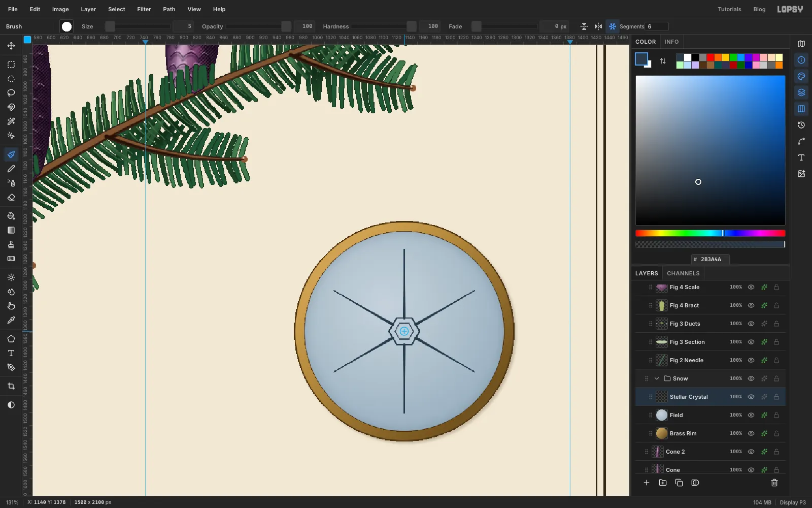Select the Gradient tool
This screenshot has height=508, width=812.
(x=11, y=230)
